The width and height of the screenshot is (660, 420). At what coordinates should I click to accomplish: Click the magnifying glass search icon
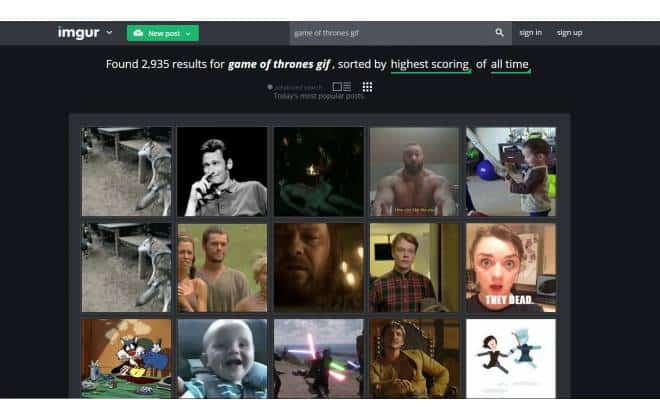click(x=499, y=32)
